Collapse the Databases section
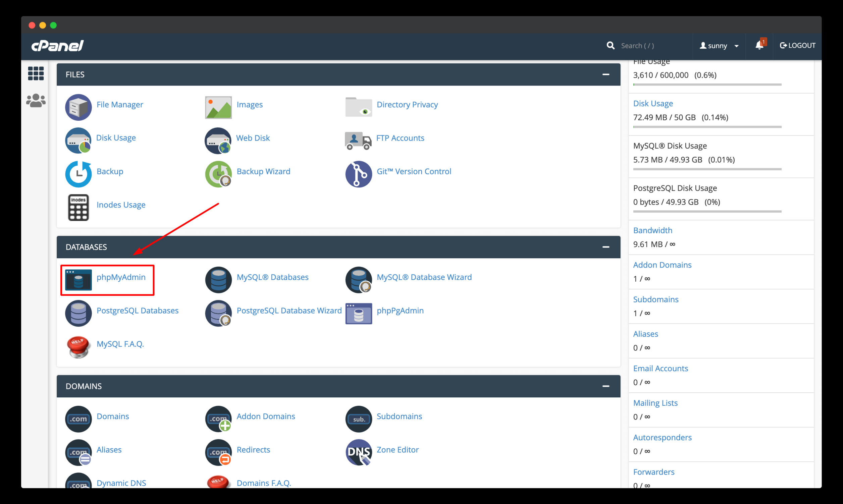843x504 pixels. [605, 247]
